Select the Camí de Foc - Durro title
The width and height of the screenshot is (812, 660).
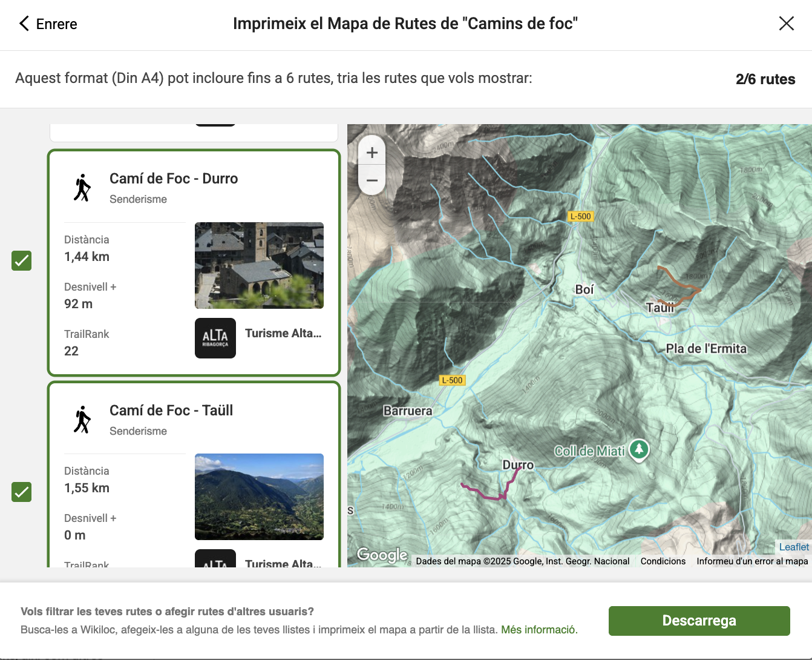coord(174,179)
